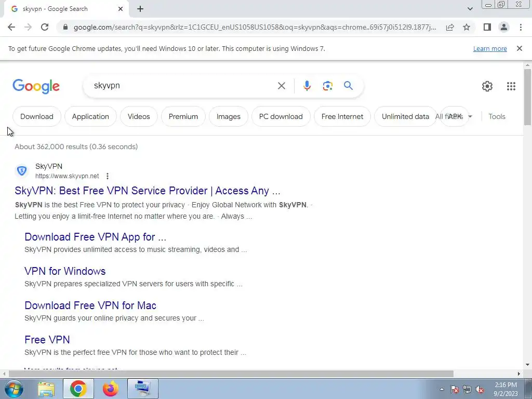Share this page using the share icon
Screen dimensions: 532x399
click(x=450, y=27)
